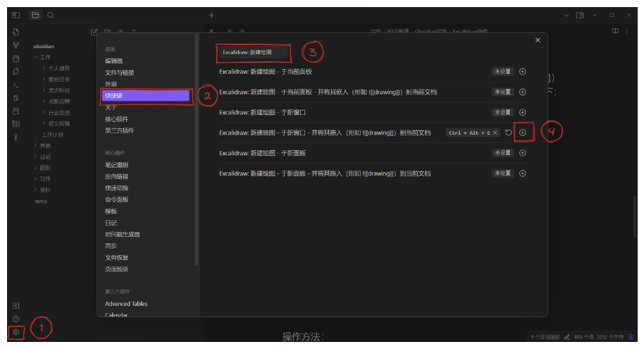Expand the 日记 folder
Viewport: 644px width, 349px height.
click(35, 157)
